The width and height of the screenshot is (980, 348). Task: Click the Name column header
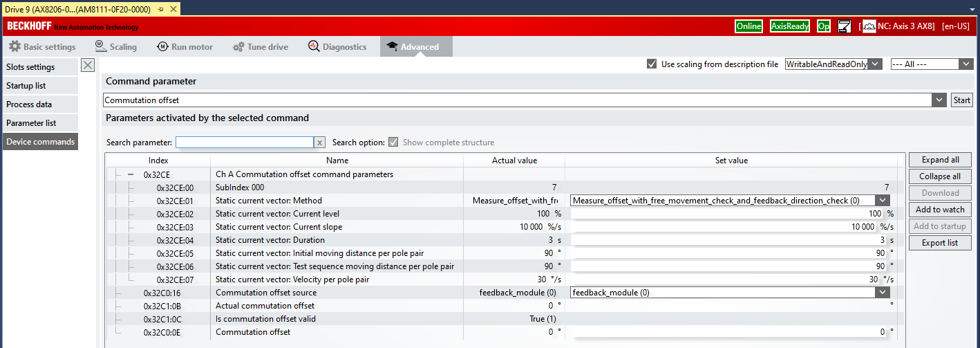click(x=337, y=160)
